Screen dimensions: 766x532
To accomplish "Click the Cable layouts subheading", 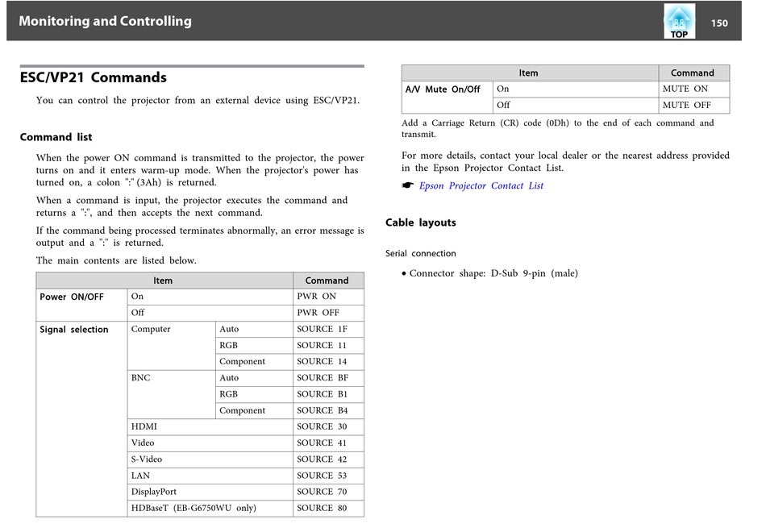I will click(x=421, y=222).
